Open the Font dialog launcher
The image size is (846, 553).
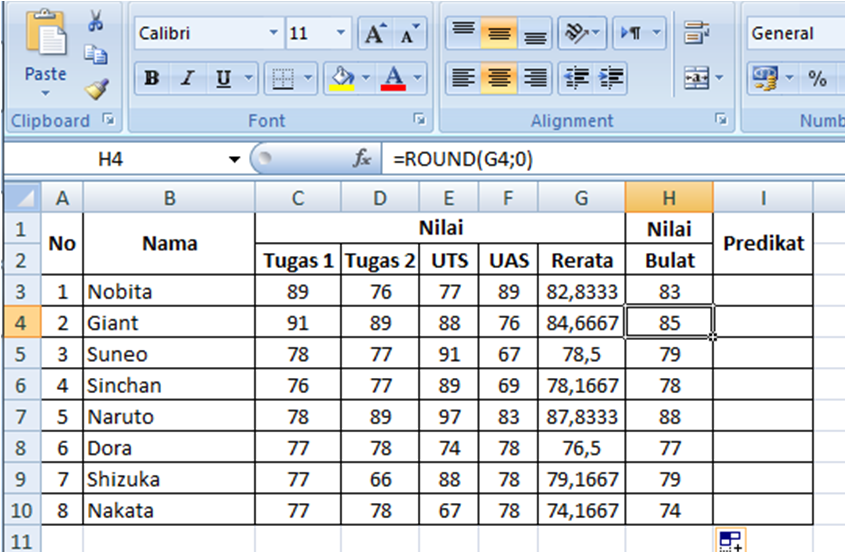point(419,119)
